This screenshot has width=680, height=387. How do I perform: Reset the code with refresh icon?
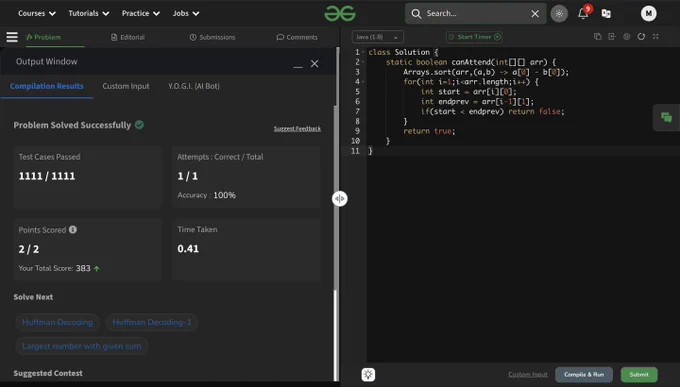click(x=641, y=36)
